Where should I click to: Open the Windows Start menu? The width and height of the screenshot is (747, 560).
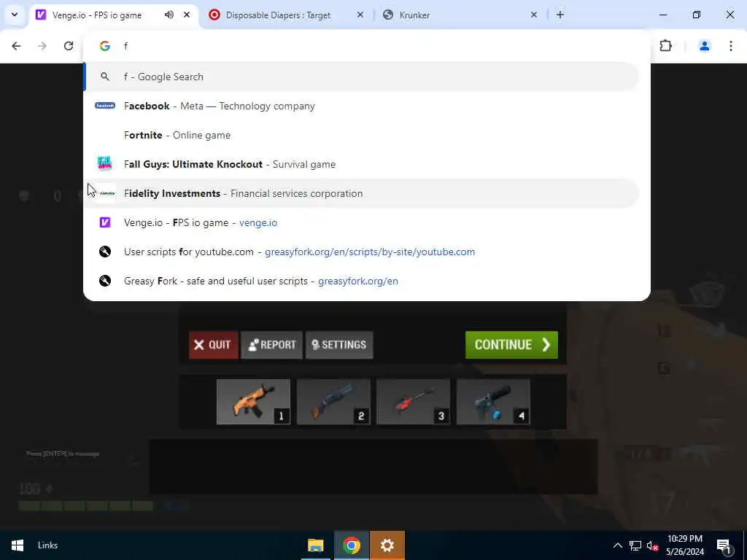[x=18, y=545]
